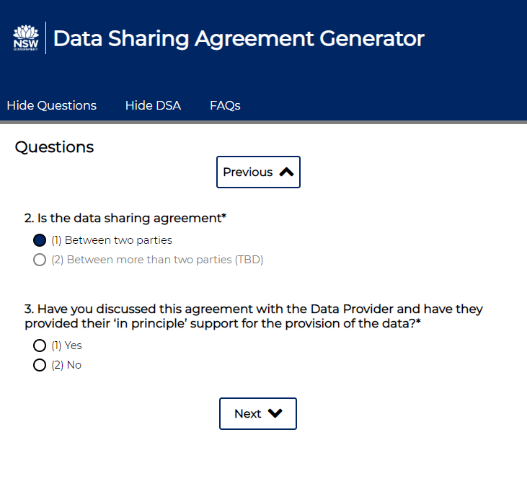Screen dimensions: 527x497
Task: Click the '(2) No' option label
Action: pyautogui.click(x=66, y=365)
